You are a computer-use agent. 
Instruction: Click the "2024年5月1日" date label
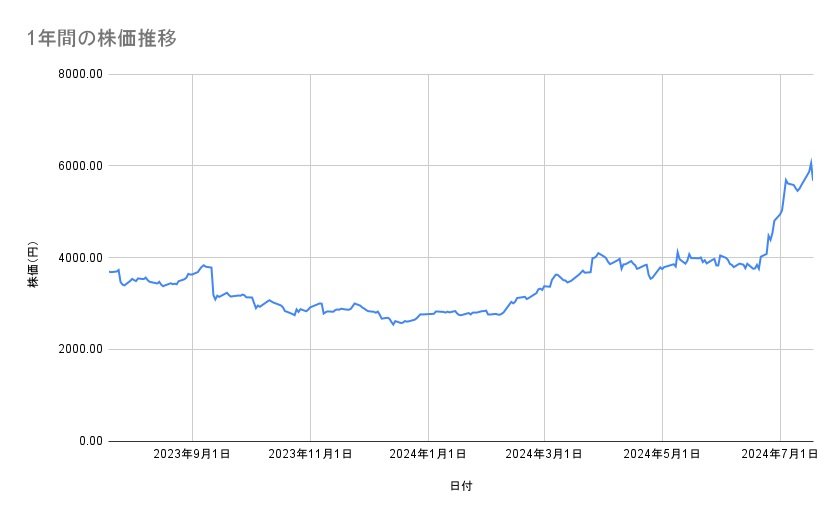click(x=662, y=454)
